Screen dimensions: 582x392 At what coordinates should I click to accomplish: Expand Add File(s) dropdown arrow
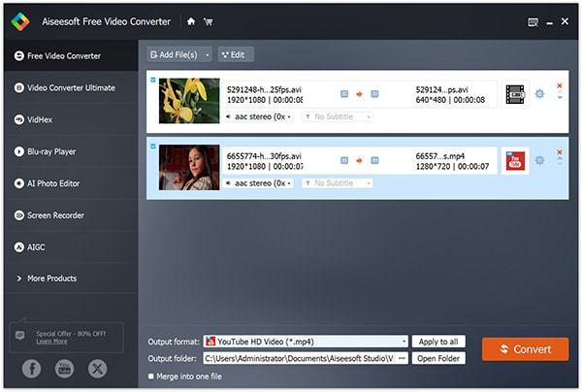click(x=208, y=55)
